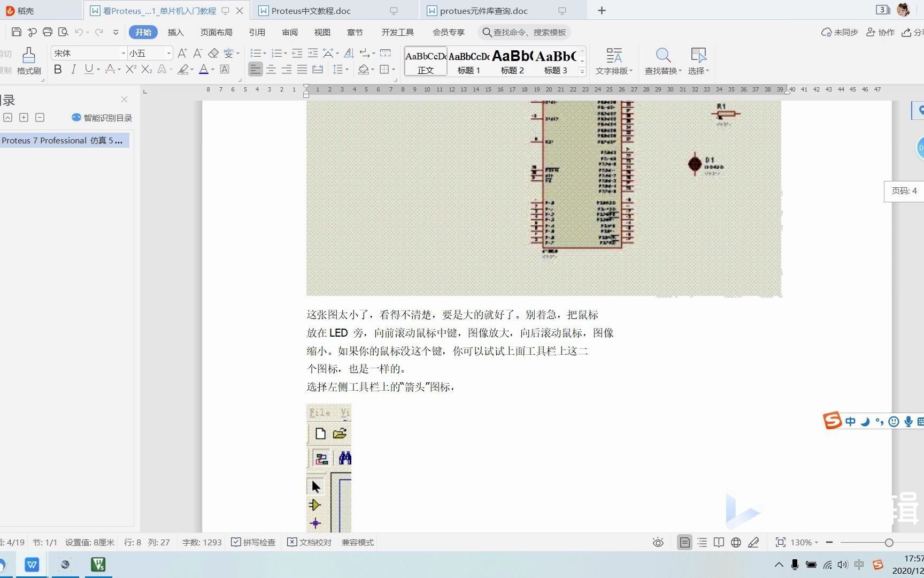Justify the paragraph text

click(x=302, y=69)
